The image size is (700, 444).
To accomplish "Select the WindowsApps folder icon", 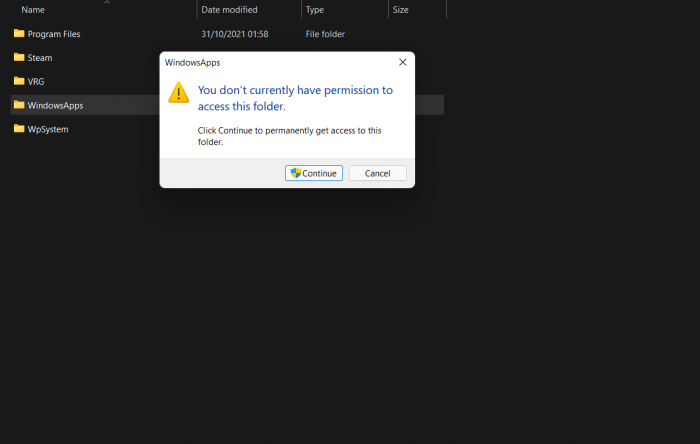I will pyautogui.click(x=19, y=105).
